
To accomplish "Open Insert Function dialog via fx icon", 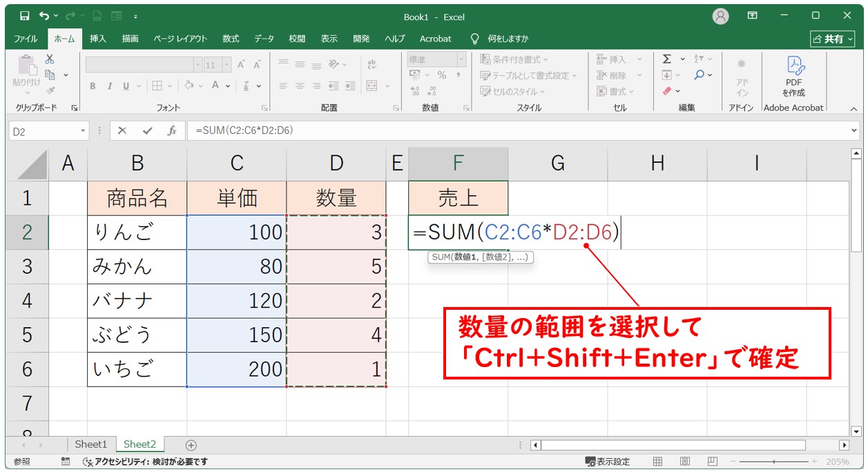I will (x=172, y=130).
